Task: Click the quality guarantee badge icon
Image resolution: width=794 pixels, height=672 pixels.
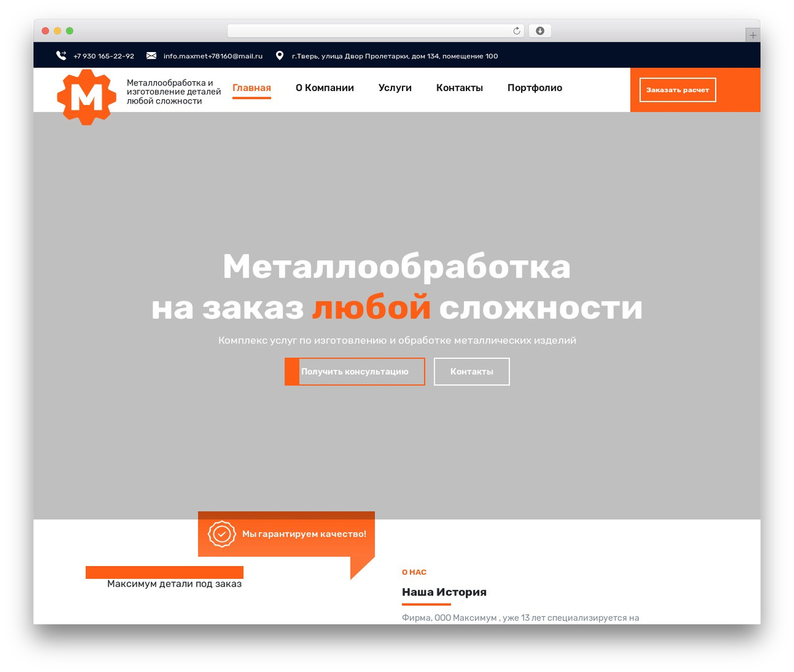Action: click(221, 534)
